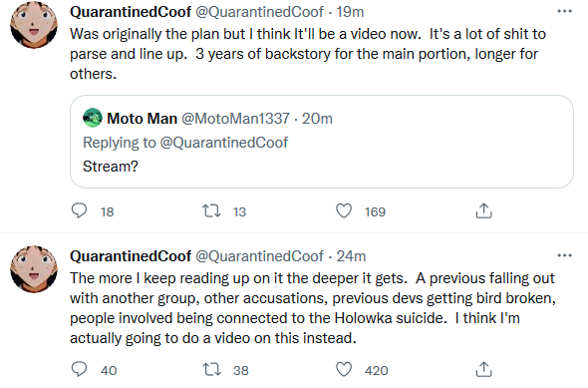Reply to the 19m QuarantinedCoof tweet
Image resolution: width=588 pixels, height=388 pixels.
(79, 210)
